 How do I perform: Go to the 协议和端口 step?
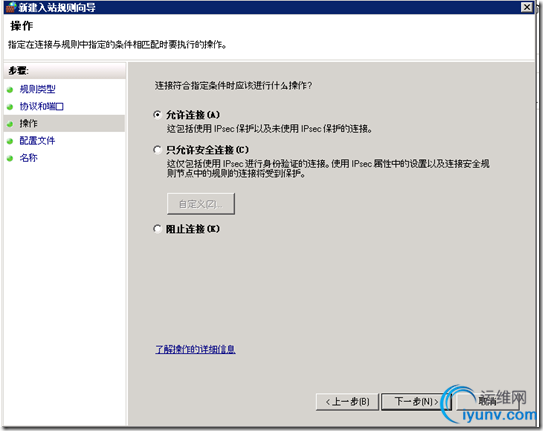(42, 106)
